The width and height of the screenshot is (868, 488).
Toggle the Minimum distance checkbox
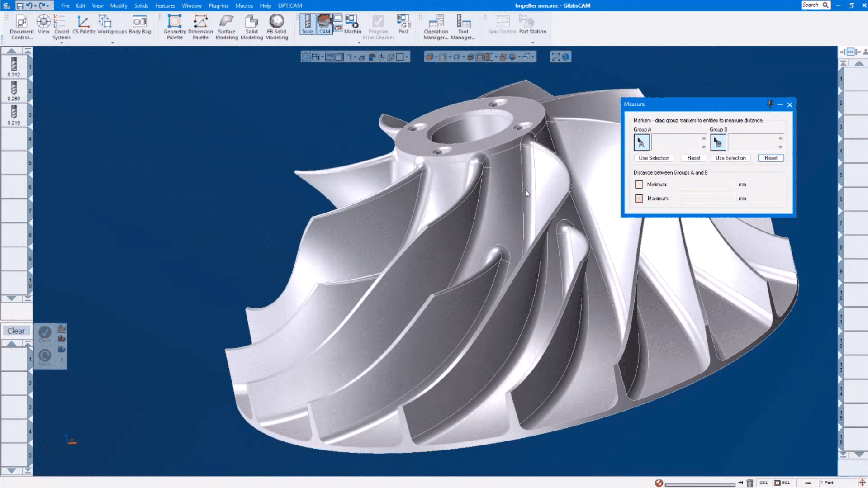coord(639,185)
